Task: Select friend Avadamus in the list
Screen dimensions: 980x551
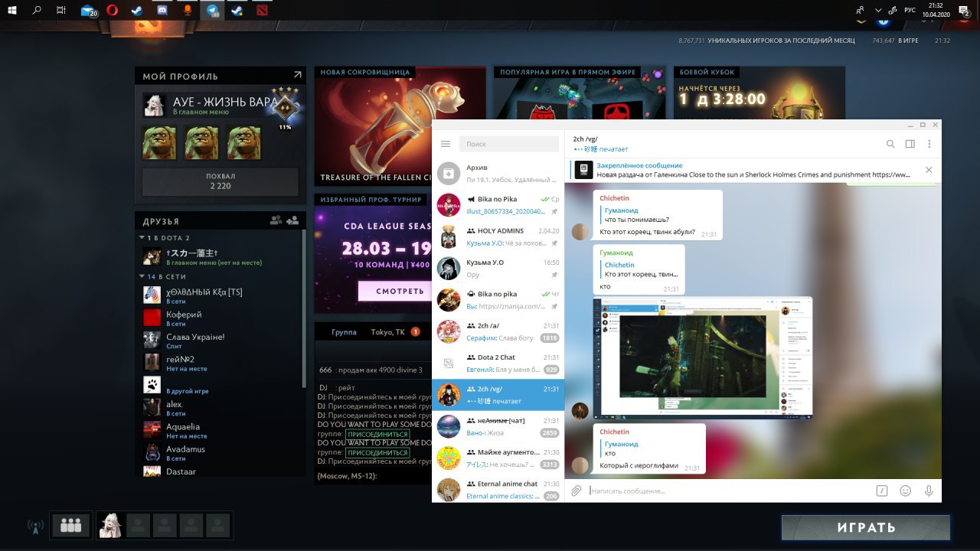Action: click(220, 452)
